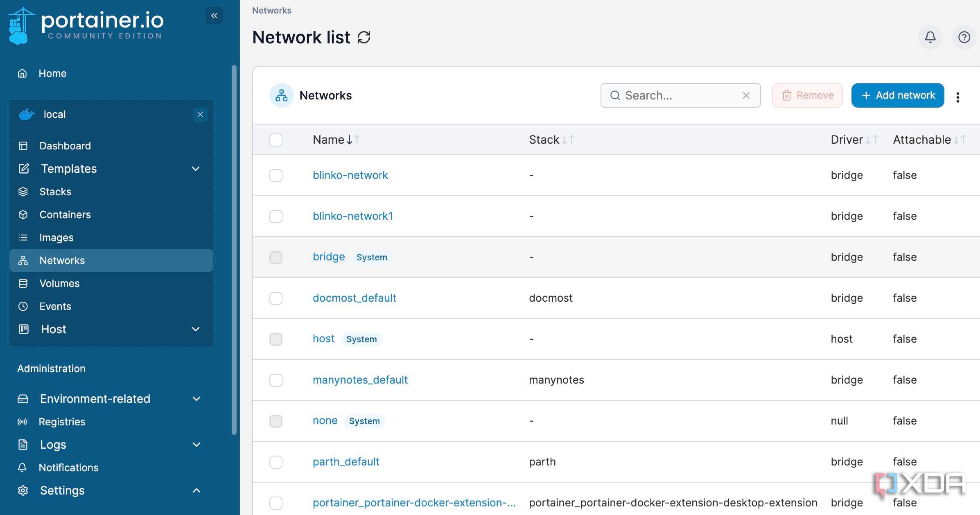
Task: Click the sidebar vertical scrollbar
Action: click(234, 250)
